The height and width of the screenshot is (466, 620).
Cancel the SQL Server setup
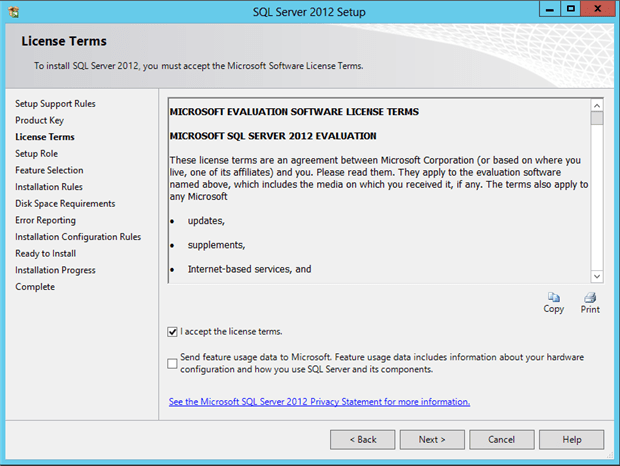502,440
